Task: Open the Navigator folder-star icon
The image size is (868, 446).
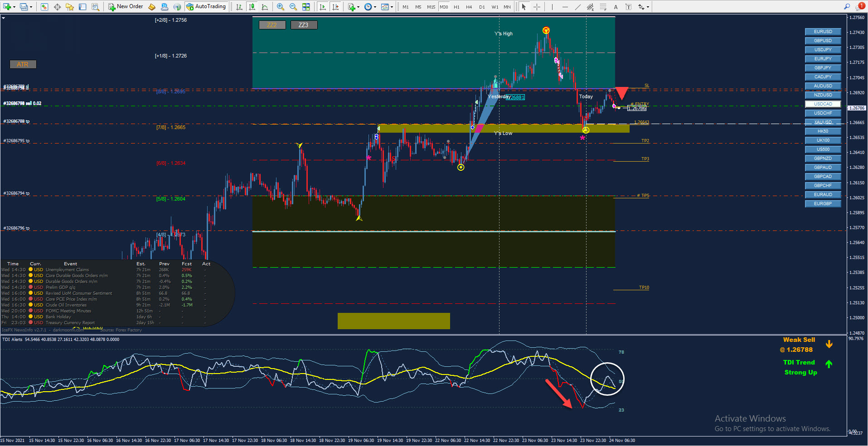Action: pyautogui.click(x=70, y=7)
